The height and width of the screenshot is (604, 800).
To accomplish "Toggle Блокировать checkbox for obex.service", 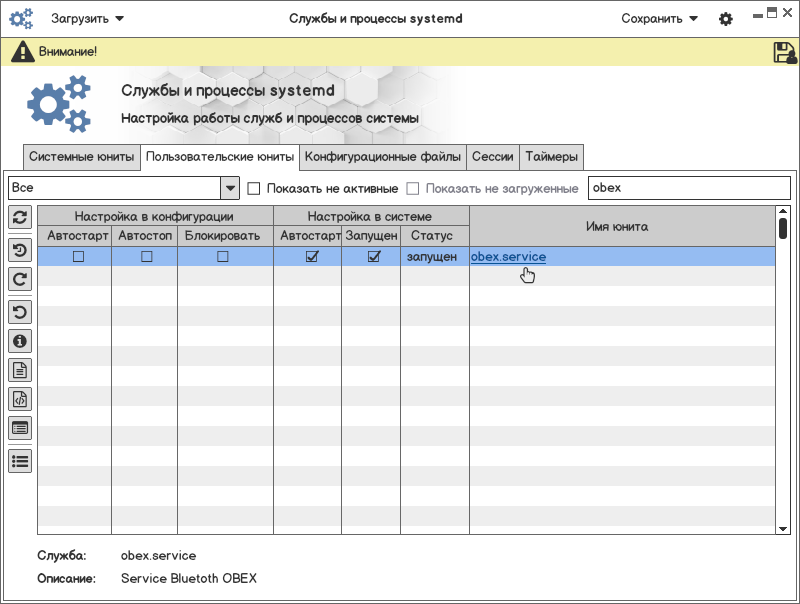I will point(223,257).
